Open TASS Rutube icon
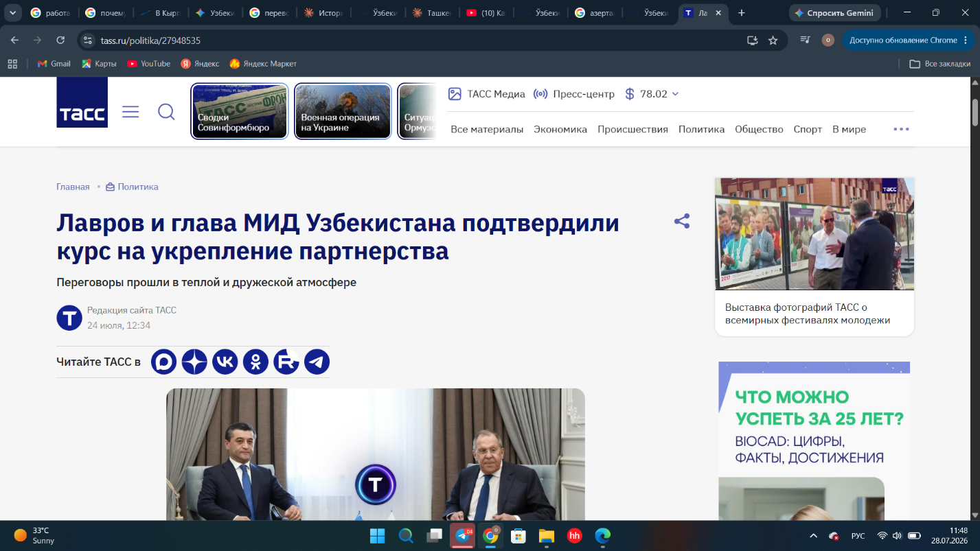The width and height of the screenshot is (980, 551). [x=286, y=362]
